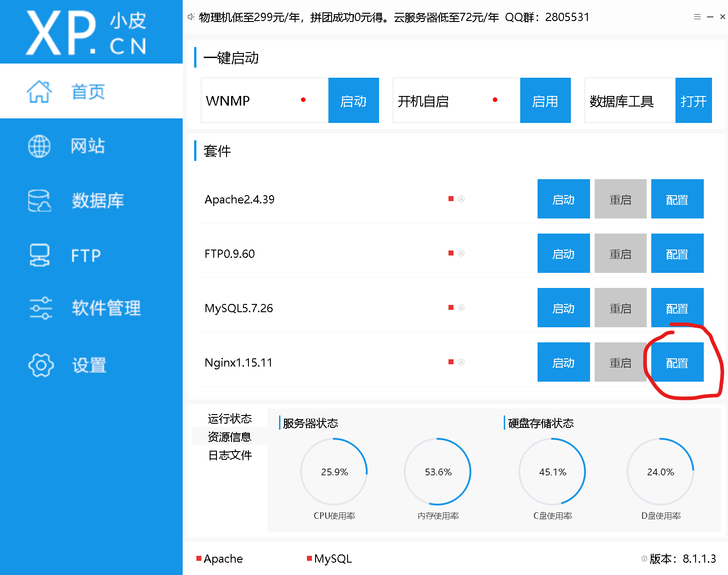This screenshot has width=728, height=575.
Task: Click the gear settings icon
Action: pos(41,365)
